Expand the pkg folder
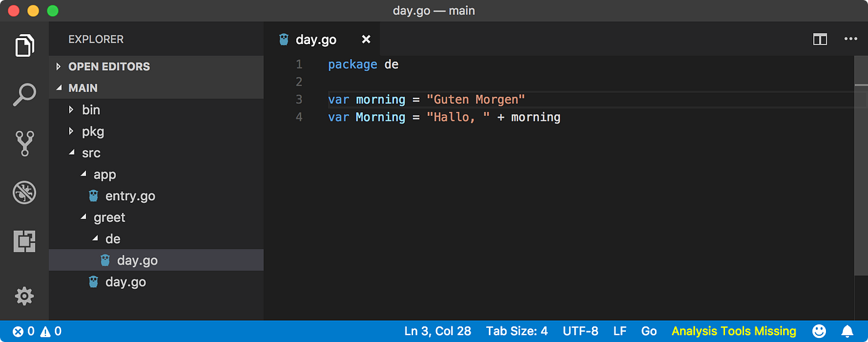868x342 pixels. click(x=93, y=132)
